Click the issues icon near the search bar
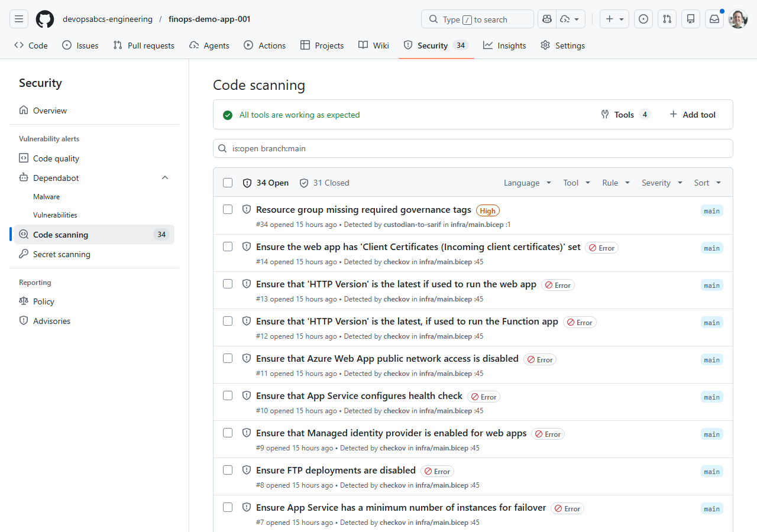Image resolution: width=757 pixels, height=532 pixels. 643,19
